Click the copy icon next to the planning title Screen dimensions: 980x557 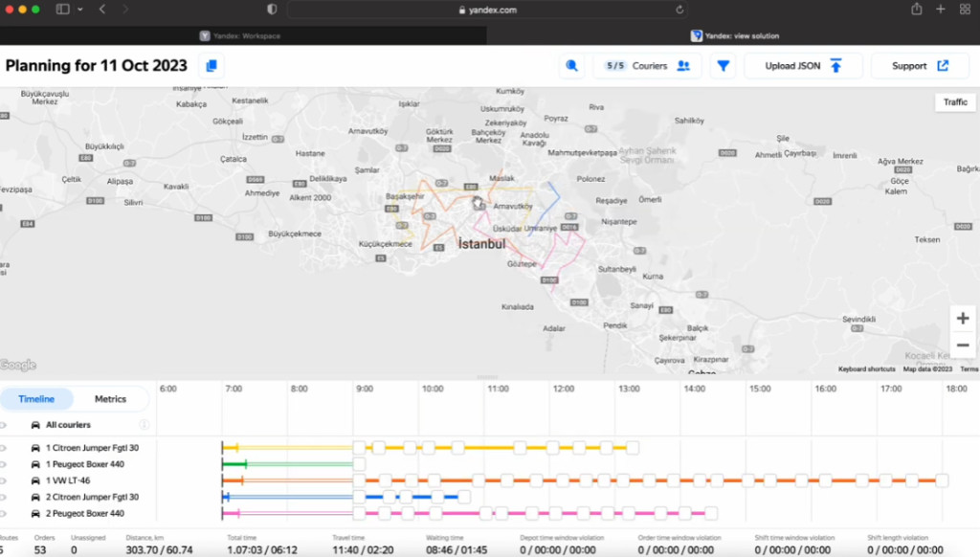coord(212,66)
